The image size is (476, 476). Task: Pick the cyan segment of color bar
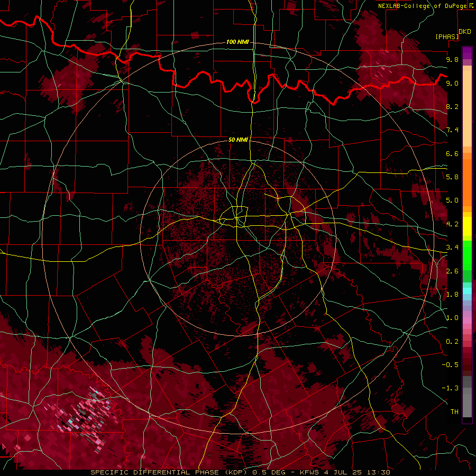tap(467, 291)
